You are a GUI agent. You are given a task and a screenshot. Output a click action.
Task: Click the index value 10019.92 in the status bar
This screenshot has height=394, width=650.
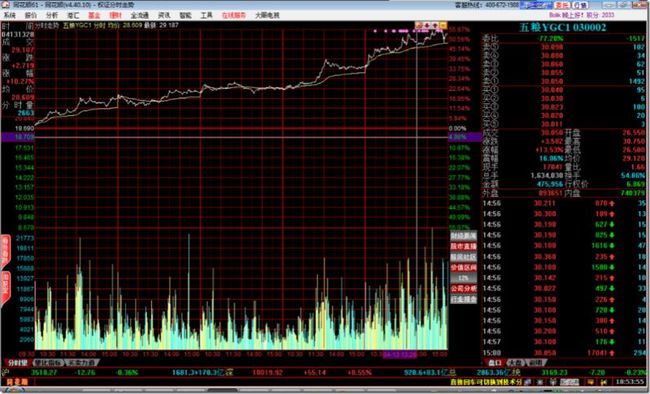[267, 372]
